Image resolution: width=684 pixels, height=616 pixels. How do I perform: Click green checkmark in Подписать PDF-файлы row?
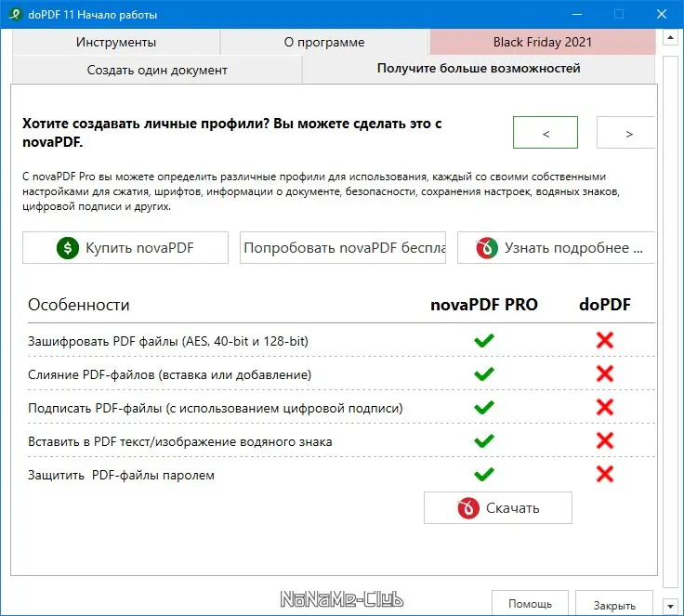[x=484, y=408]
